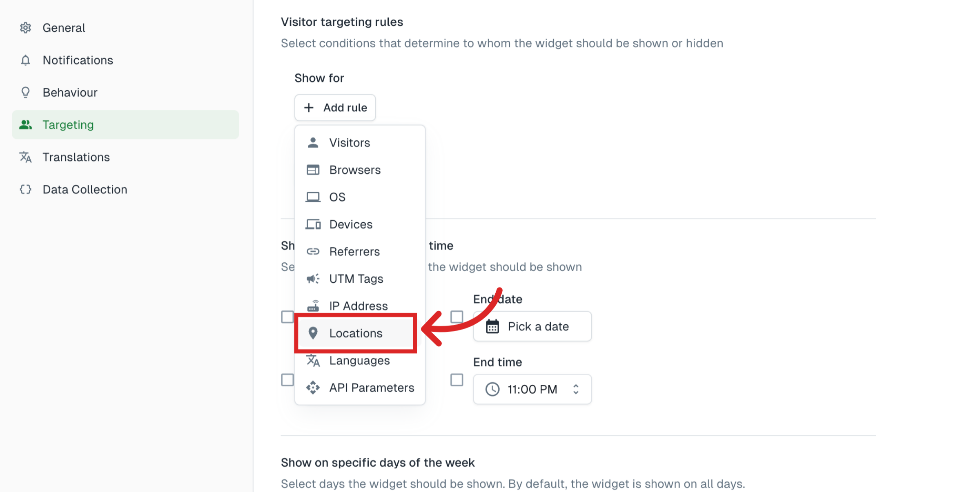Open the Add rule dropdown
The width and height of the screenshot is (980, 492).
[335, 107]
